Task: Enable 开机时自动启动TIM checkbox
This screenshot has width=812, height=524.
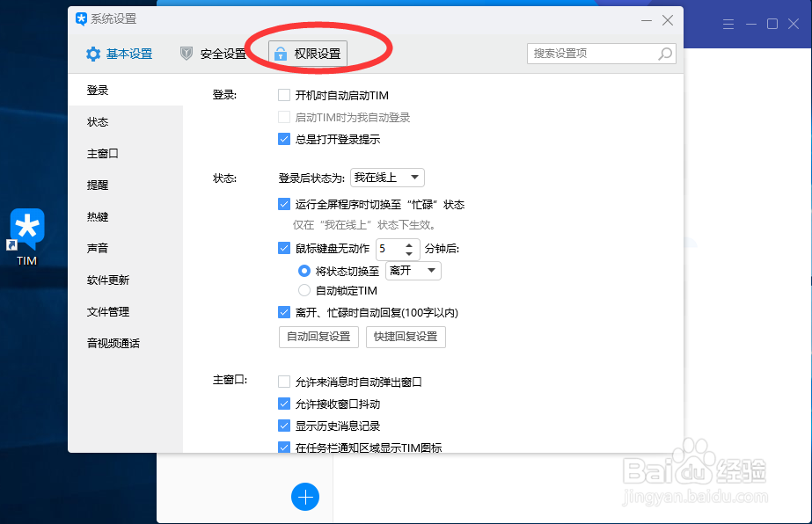Action: (284, 95)
